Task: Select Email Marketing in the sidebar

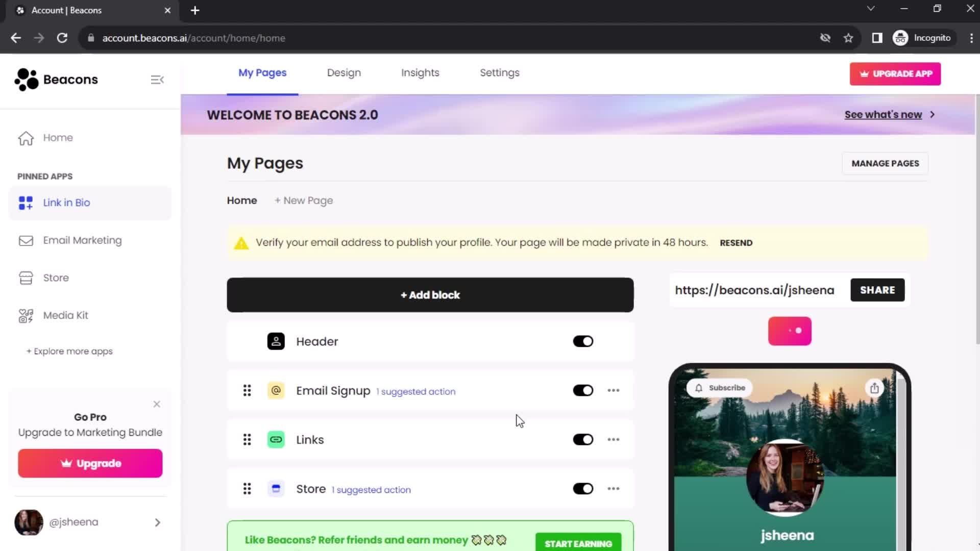Action: coord(82,240)
